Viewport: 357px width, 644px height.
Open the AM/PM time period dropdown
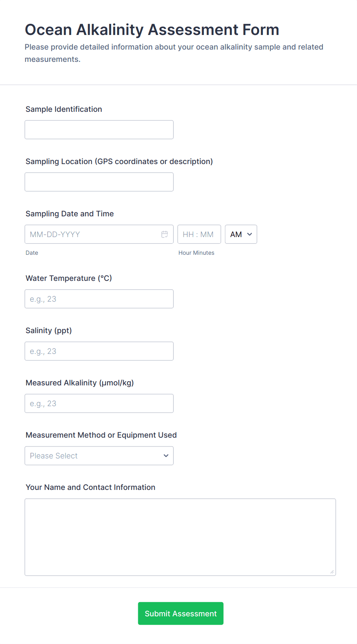(x=241, y=234)
